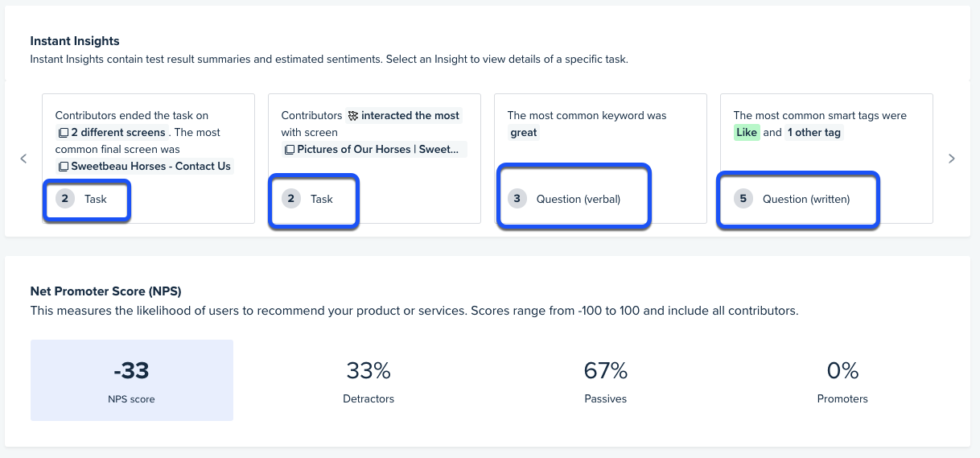Open the 'Question (verbal)' task label
The image size is (980, 458).
(579, 199)
